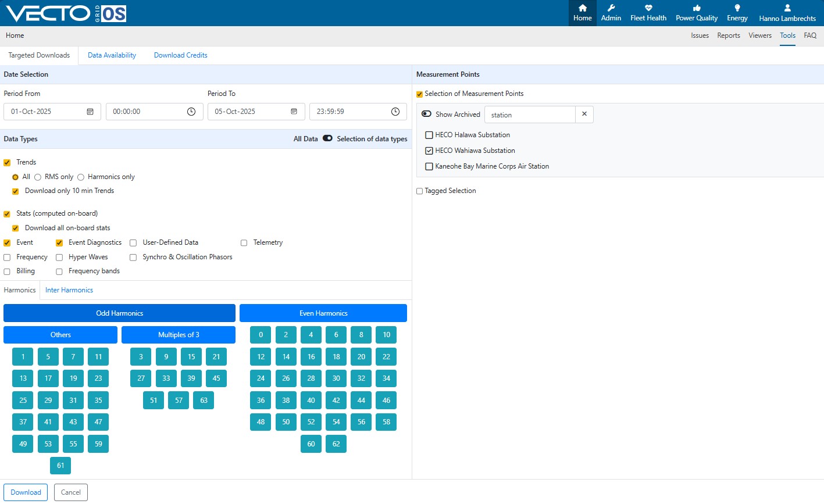This screenshot has width=824, height=504.
Task: Uncheck HECO Wahiawa Substation
Action: tap(429, 151)
